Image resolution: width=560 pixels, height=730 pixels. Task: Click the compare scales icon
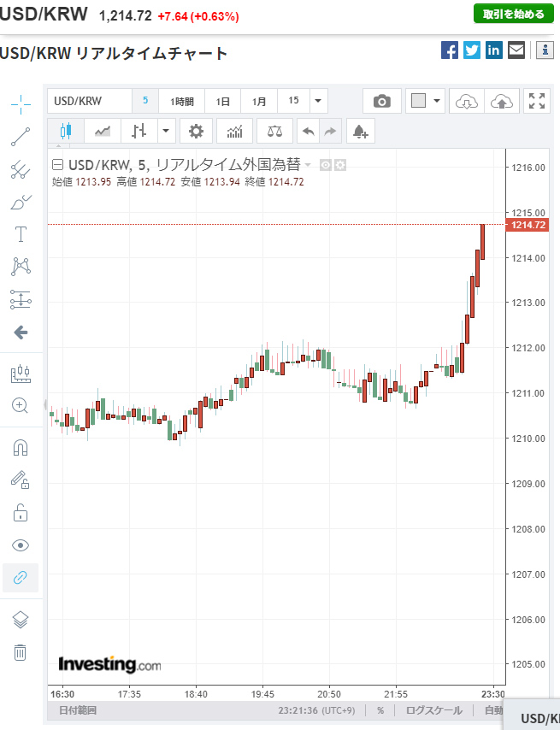coord(274,131)
